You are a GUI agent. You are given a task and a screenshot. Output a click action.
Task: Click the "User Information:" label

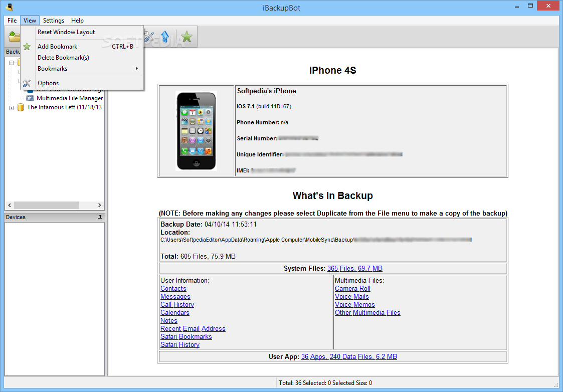184,280
